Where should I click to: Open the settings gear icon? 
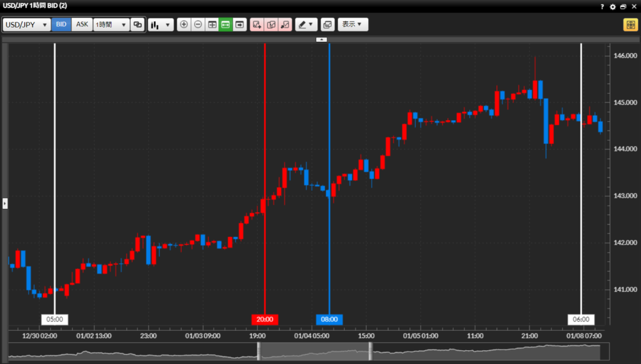(x=612, y=6)
